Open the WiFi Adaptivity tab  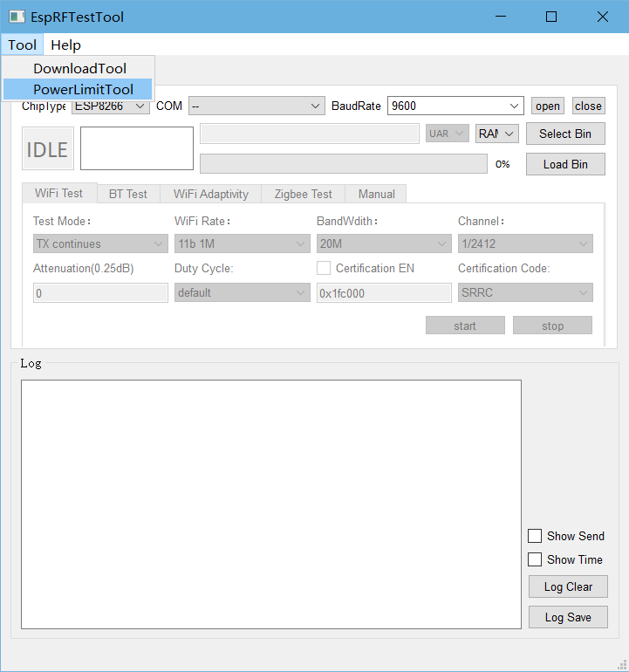[210, 194]
